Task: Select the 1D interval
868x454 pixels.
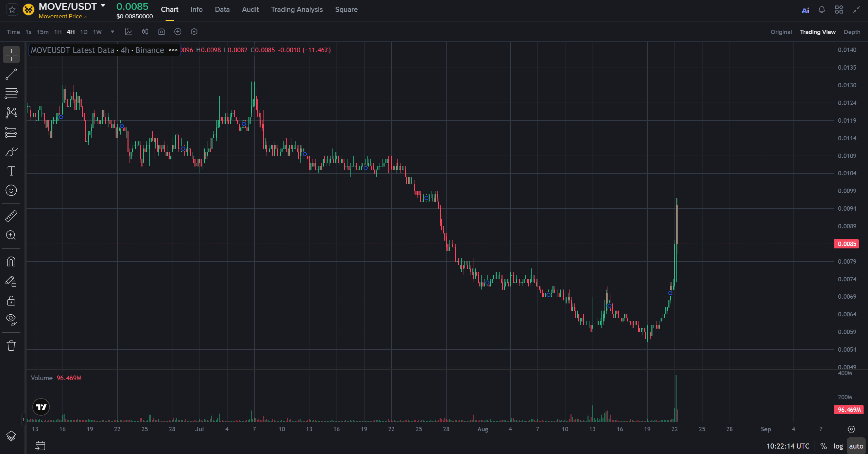Action: coord(84,32)
